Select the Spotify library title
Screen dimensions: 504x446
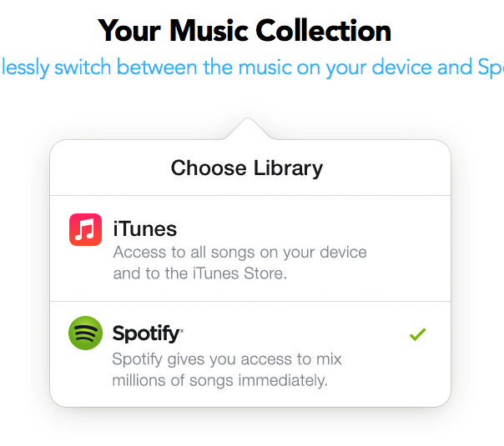(148, 333)
